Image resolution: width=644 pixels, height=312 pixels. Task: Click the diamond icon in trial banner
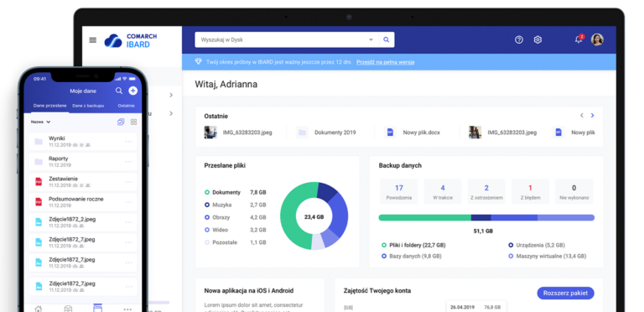pyautogui.click(x=199, y=61)
